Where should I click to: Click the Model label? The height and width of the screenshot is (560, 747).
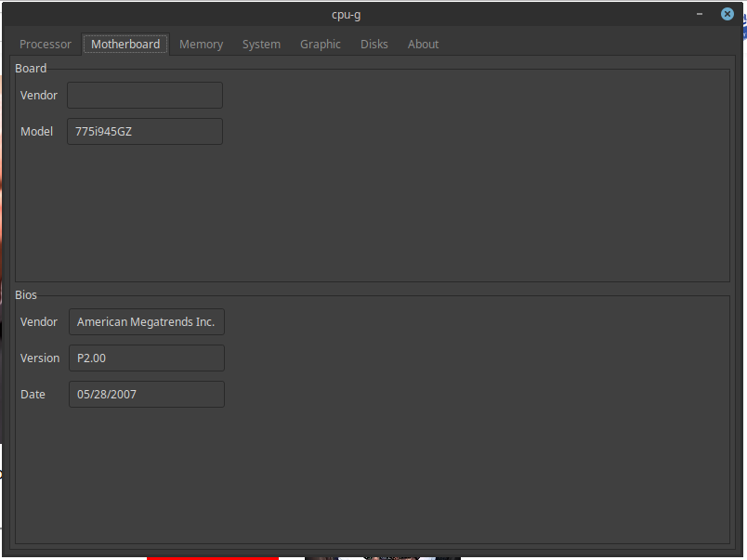tap(36, 132)
